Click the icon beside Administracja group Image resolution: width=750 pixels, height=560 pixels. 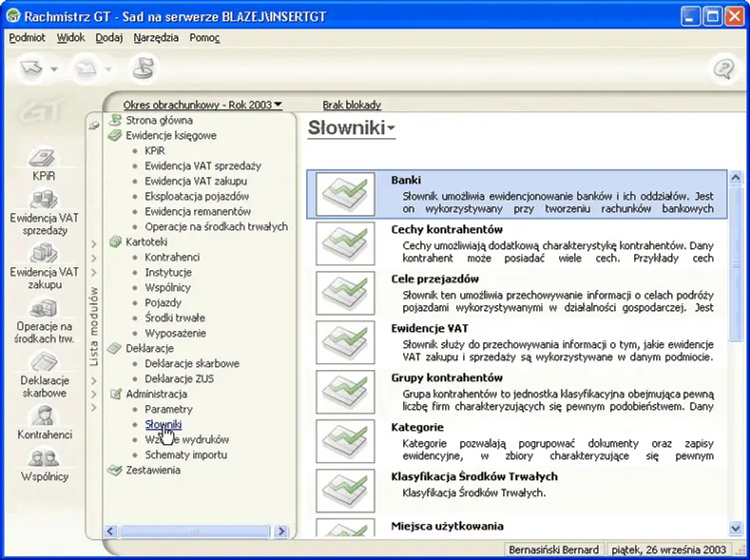pos(116,394)
